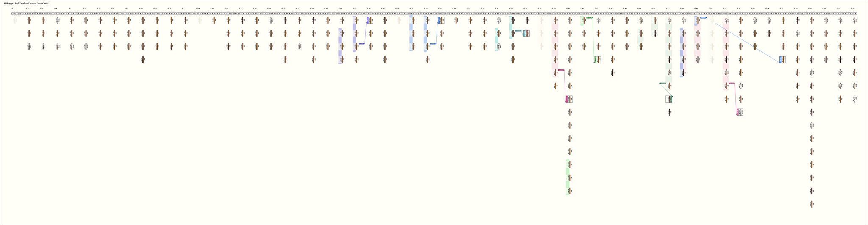Screen dimensions: 868x225
Task: Click the dark green boxed cord in column 47
Action: [669, 99]
